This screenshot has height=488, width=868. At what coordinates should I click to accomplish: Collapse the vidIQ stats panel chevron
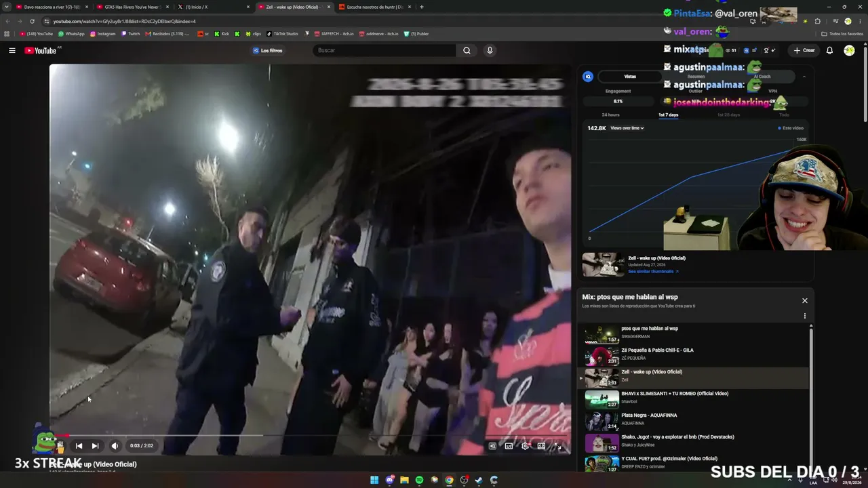(804, 77)
